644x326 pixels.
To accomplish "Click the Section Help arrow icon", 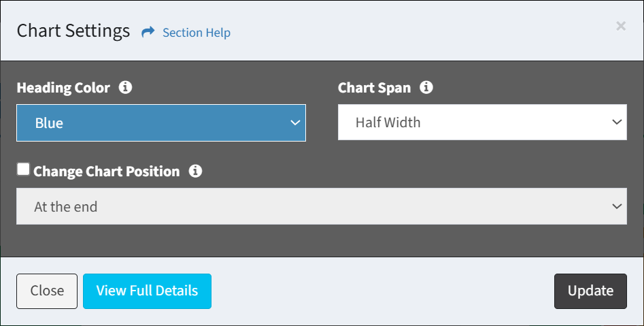I will 148,32.
